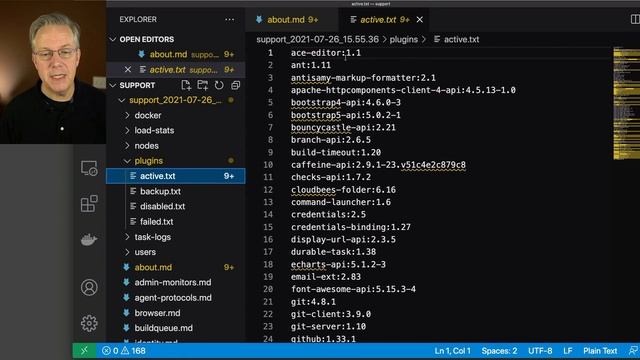Open the Docker activity bar icon
640x360 pixels.
point(89,240)
